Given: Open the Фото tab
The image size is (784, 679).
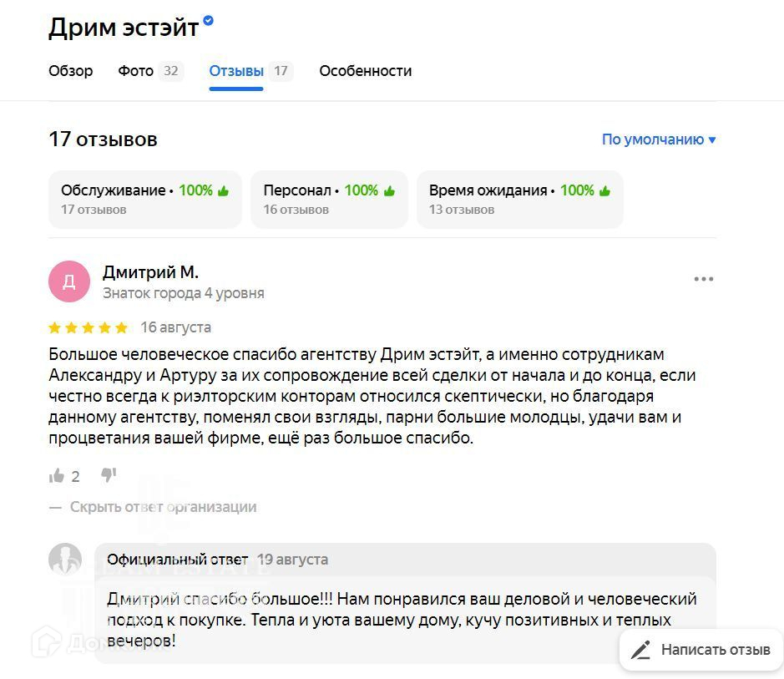Looking at the screenshot, I should (x=136, y=71).
